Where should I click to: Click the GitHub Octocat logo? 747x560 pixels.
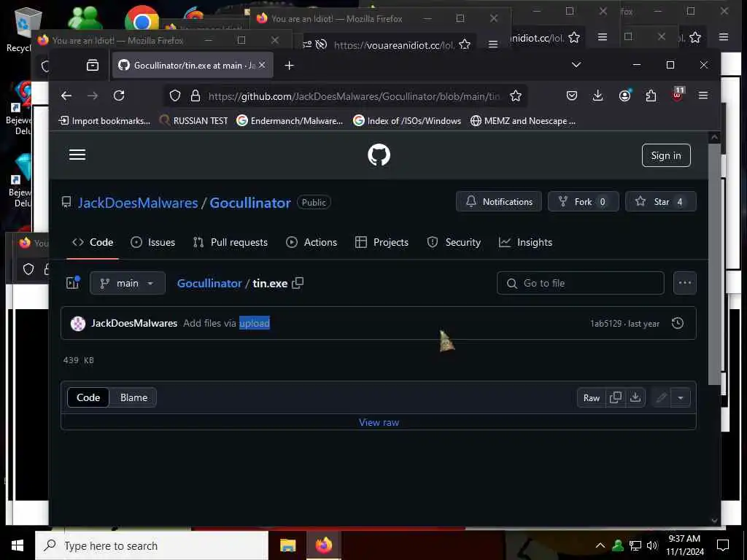379,155
